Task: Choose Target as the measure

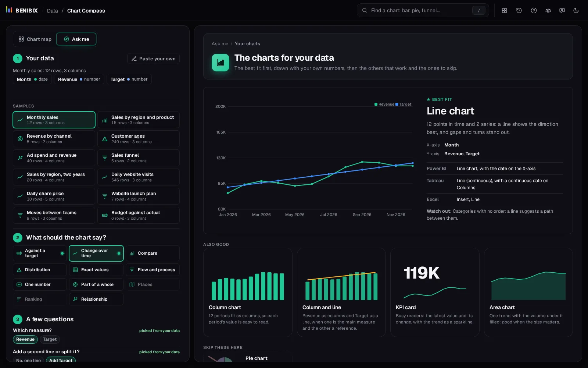Action: [x=50, y=339]
